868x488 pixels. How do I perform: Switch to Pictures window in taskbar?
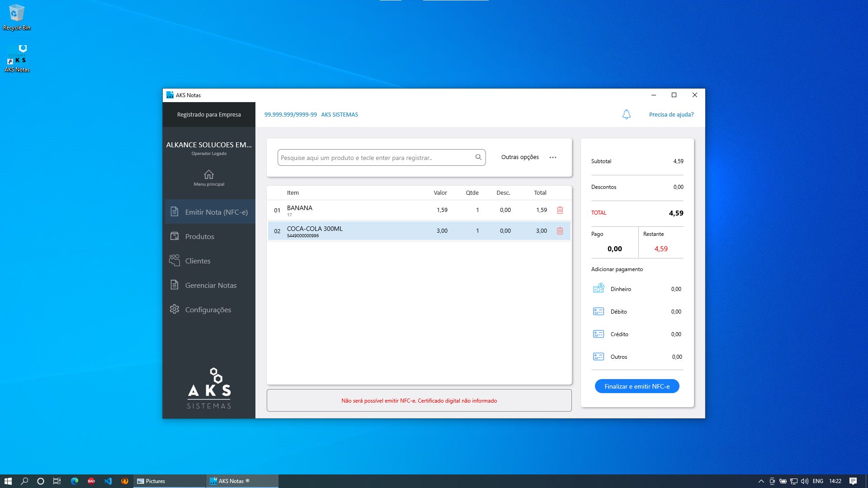click(x=170, y=481)
